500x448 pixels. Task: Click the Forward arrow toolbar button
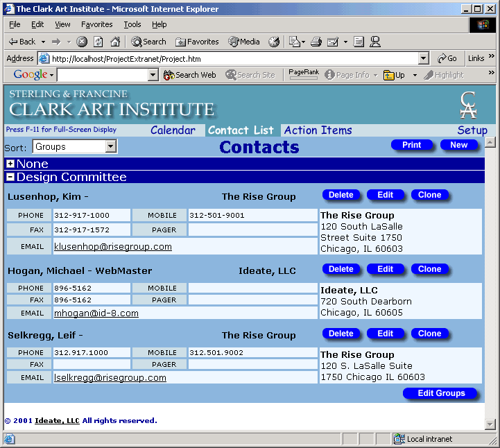[x=56, y=42]
